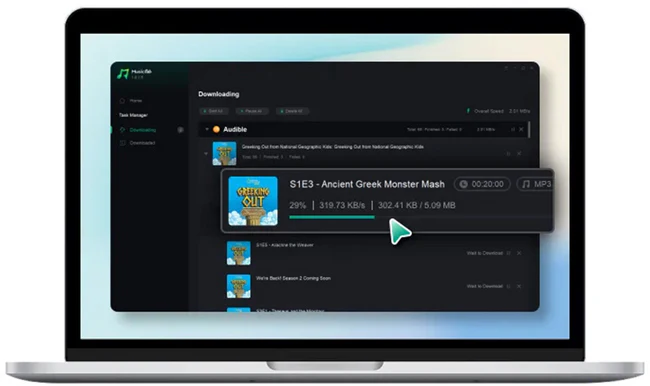The image size is (650, 386).
Task: Click the orange Audible service icon
Action: (216, 129)
